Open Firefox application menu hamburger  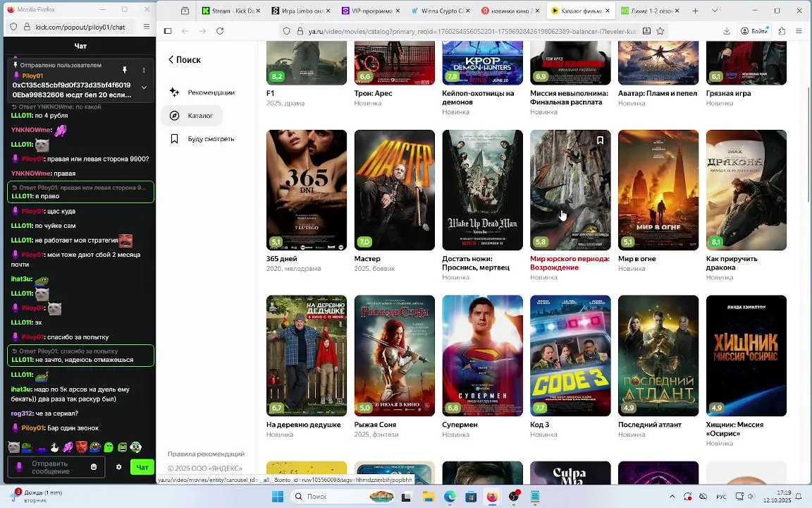799,31
